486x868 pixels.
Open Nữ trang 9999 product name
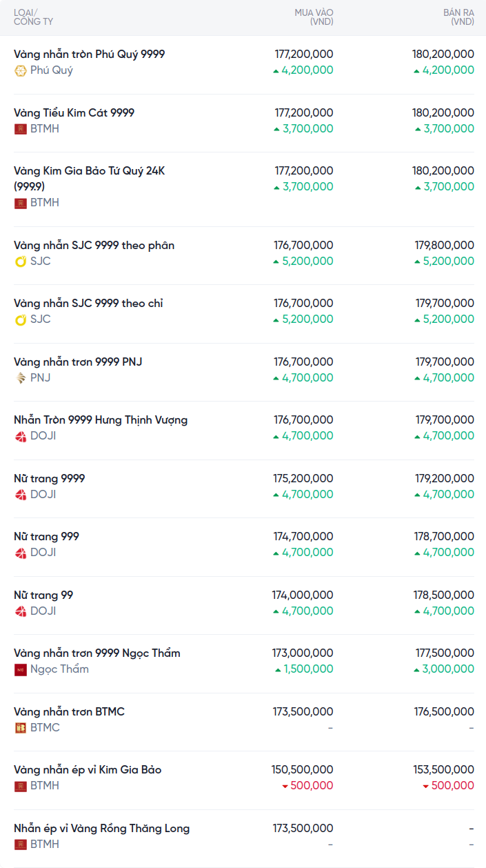[x=49, y=478]
